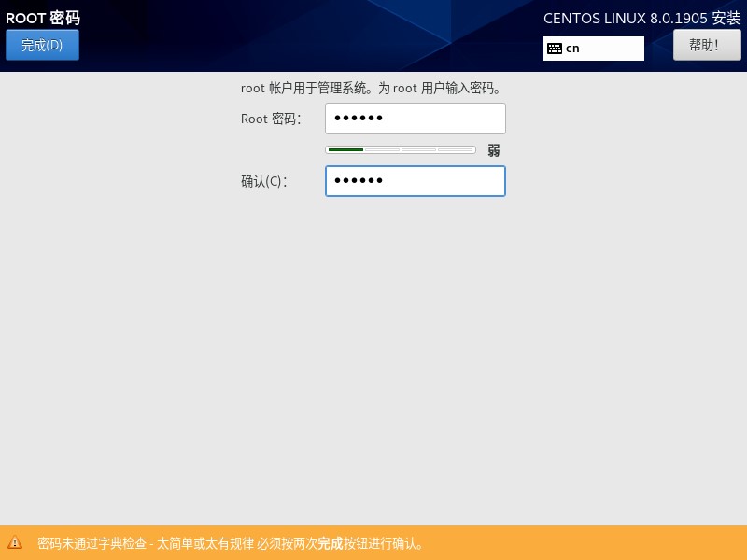This screenshot has width=747, height=560.
Task: Switch the cn keyboard layout indicator
Action: click(594, 49)
